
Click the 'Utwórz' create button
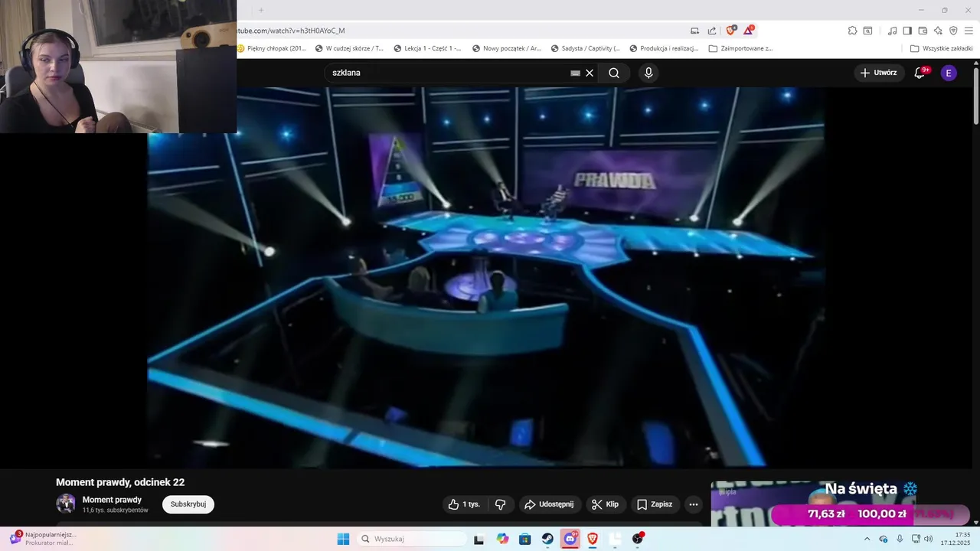878,73
